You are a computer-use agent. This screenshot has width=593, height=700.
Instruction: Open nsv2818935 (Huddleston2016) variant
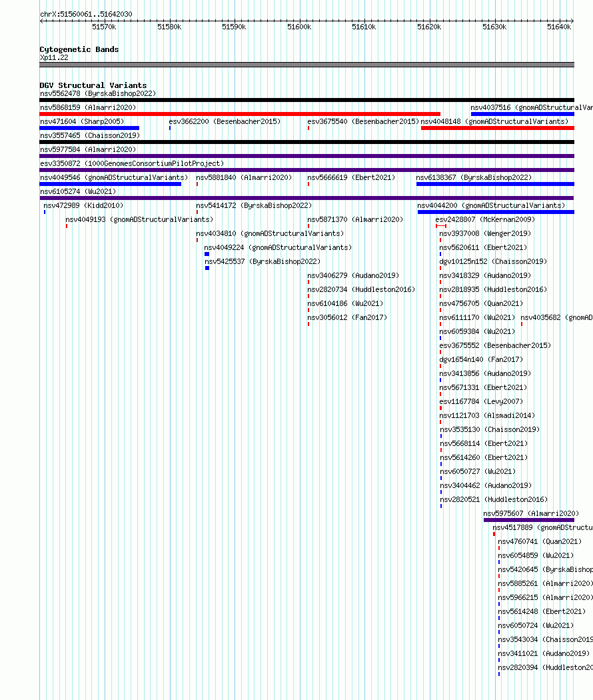(x=493, y=290)
